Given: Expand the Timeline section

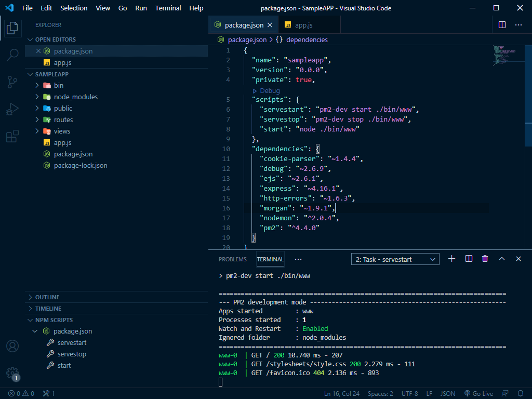Looking at the screenshot, I should [x=30, y=309].
